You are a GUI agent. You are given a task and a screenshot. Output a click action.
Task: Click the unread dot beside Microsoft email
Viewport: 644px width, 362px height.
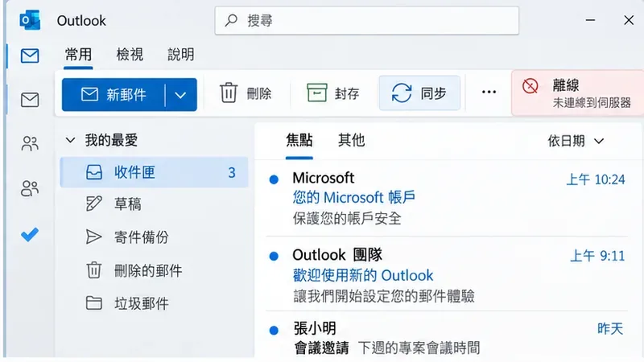(x=274, y=179)
